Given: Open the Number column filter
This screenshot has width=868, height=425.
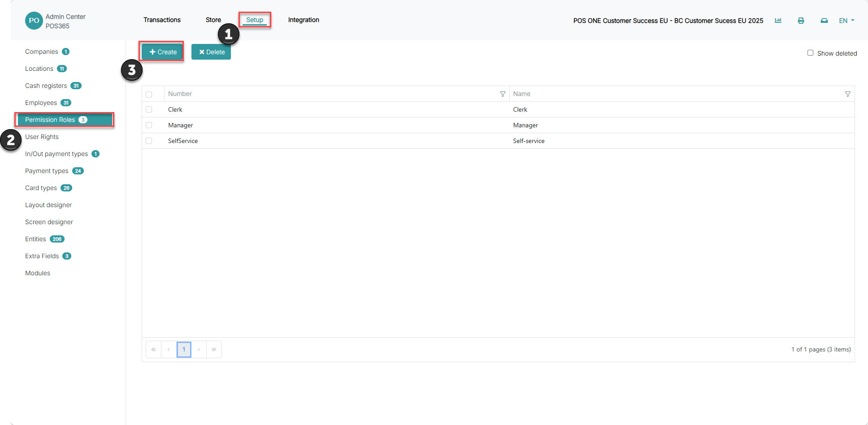Looking at the screenshot, I should [x=503, y=94].
